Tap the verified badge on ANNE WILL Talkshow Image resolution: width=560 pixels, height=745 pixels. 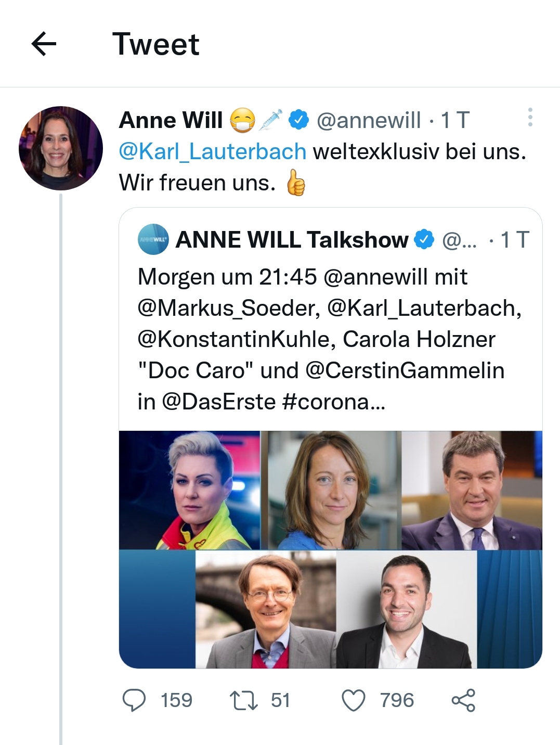(424, 239)
